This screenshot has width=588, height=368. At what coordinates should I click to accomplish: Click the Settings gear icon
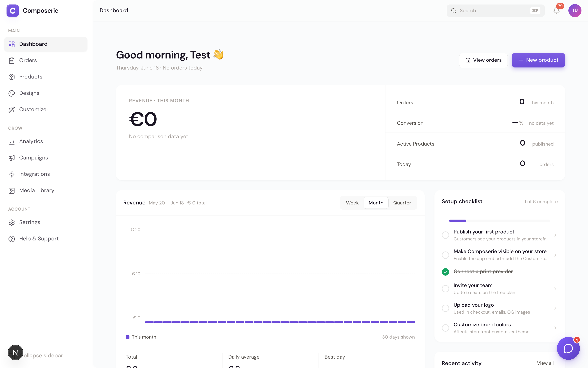(12, 222)
